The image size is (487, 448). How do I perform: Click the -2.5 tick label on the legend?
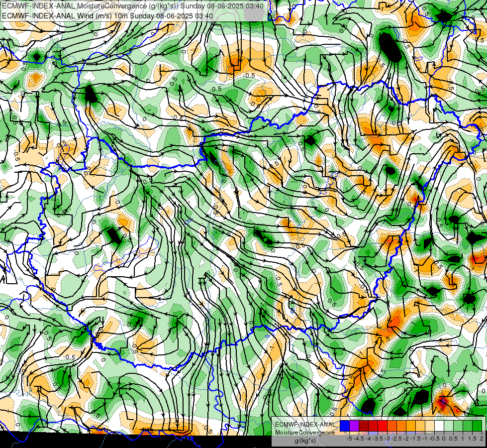(x=396, y=439)
